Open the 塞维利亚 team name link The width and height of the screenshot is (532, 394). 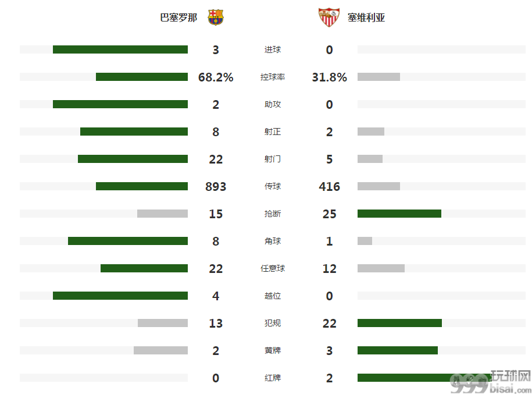366,17
